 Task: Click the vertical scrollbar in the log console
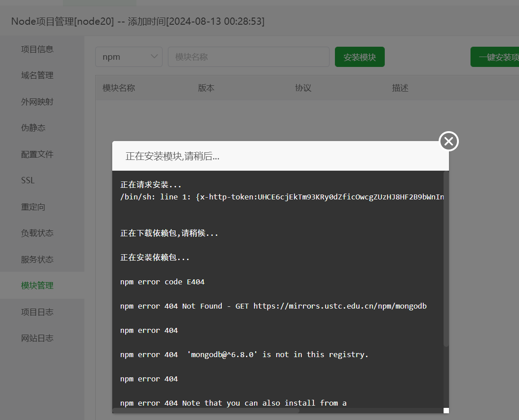(446, 259)
